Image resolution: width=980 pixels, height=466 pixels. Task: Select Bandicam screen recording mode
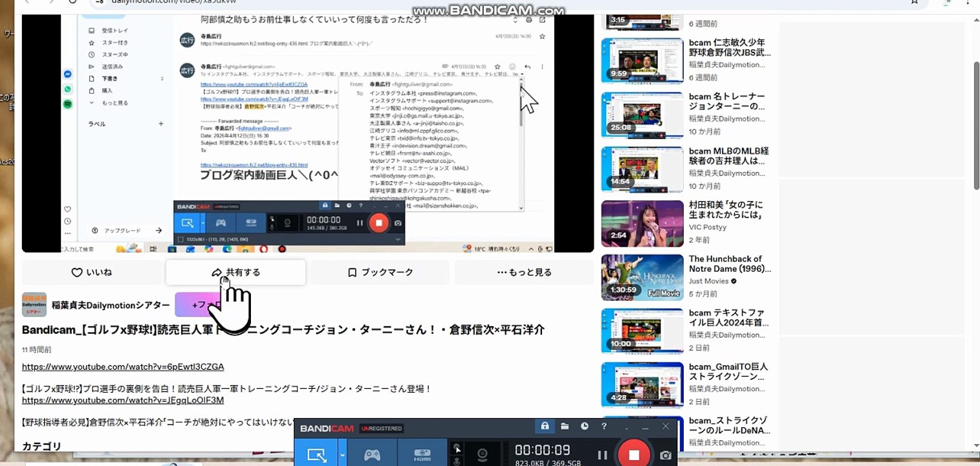point(316,454)
